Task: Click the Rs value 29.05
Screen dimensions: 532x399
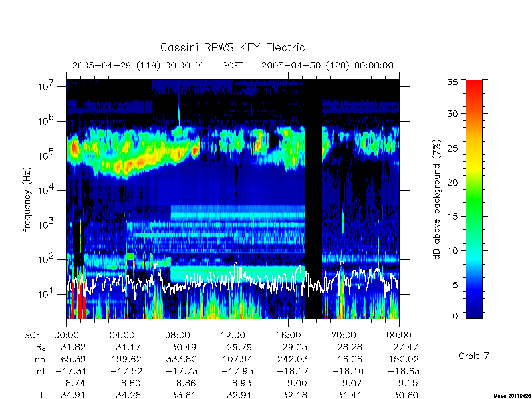Action: coord(294,347)
